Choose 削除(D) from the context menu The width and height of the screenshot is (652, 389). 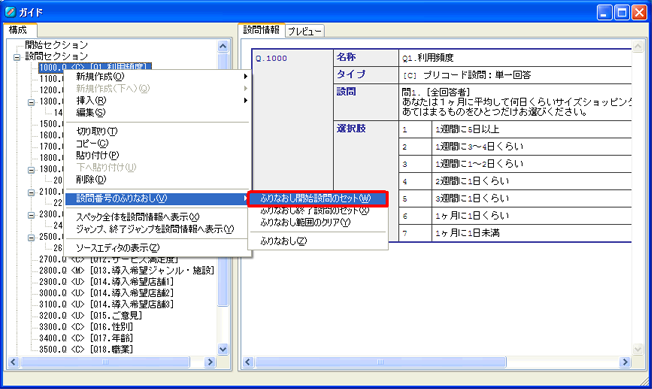click(158, 180)
